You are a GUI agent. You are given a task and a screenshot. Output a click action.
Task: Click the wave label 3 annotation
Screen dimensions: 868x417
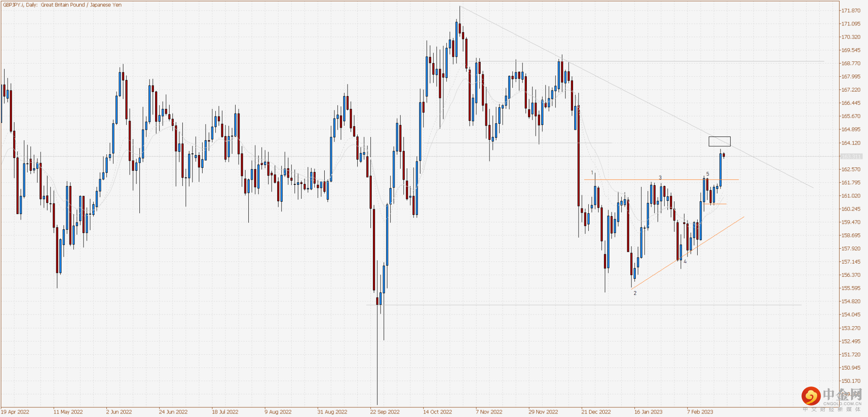click(x=660, y=178)
